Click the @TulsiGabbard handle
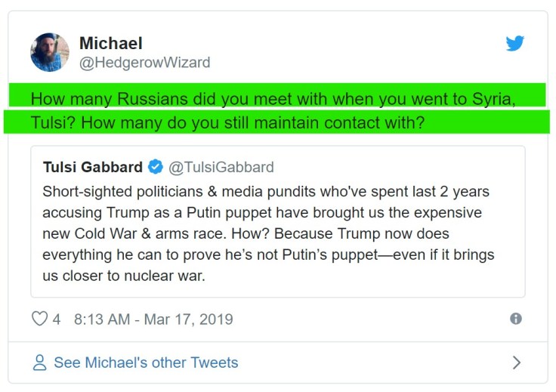Viewport: 556px width, 392px height. (x=221, y=167)
